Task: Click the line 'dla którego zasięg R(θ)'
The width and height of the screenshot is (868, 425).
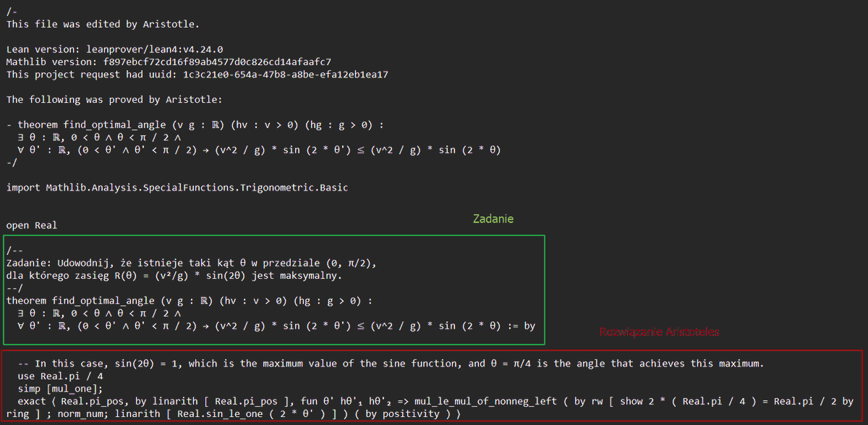Action: (174, 276)
